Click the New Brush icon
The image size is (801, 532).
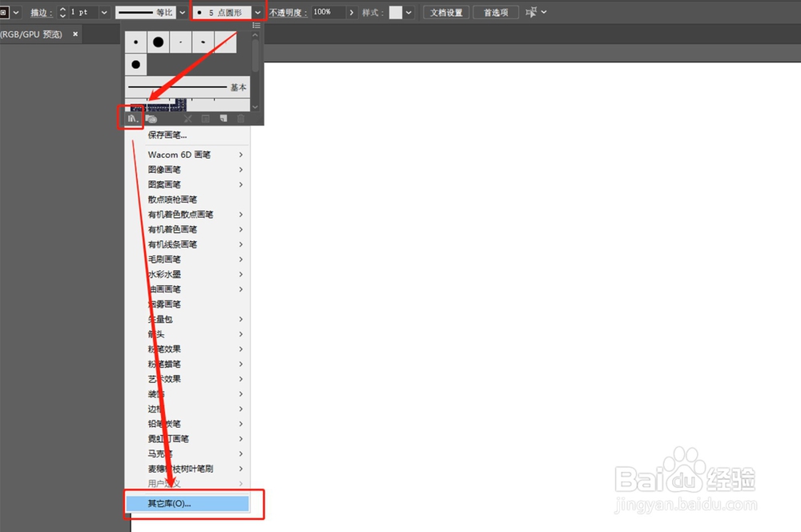click(x=223, y=119)
